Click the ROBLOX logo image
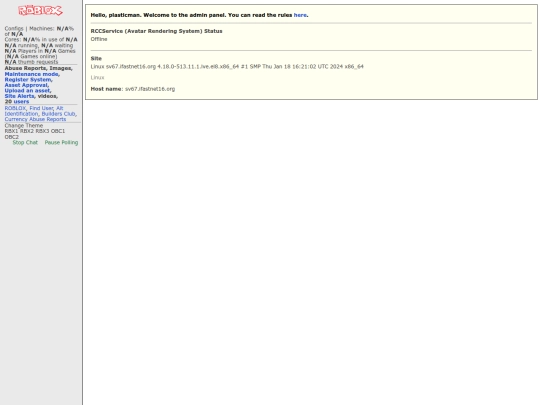Image resolution: width=540 pixels, height=405 pixels. (x=40, y=11)
